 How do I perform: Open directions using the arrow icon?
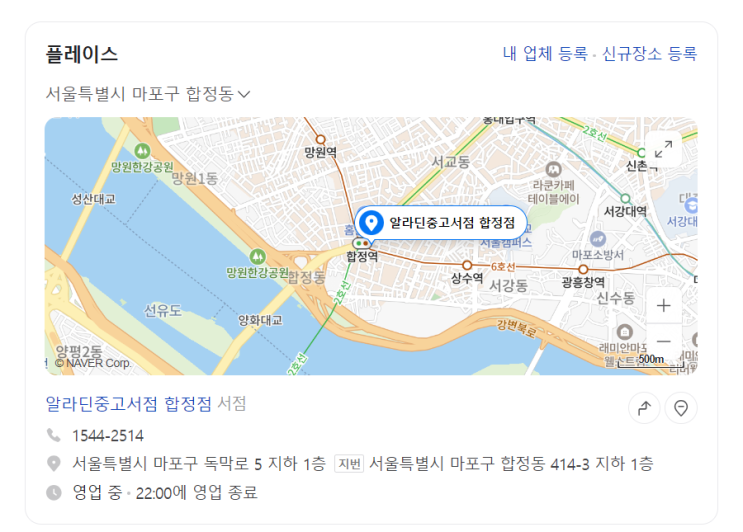pos(644,408)
